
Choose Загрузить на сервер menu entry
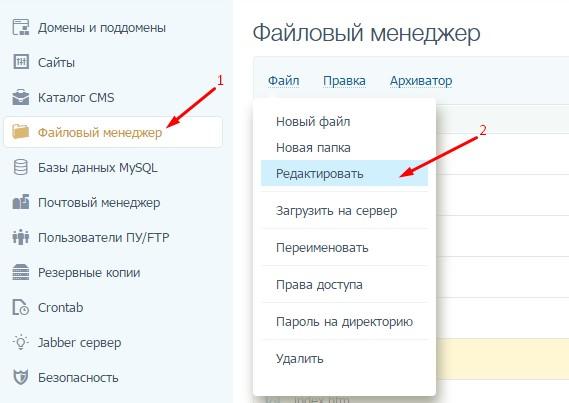click(x=336, y=211)
